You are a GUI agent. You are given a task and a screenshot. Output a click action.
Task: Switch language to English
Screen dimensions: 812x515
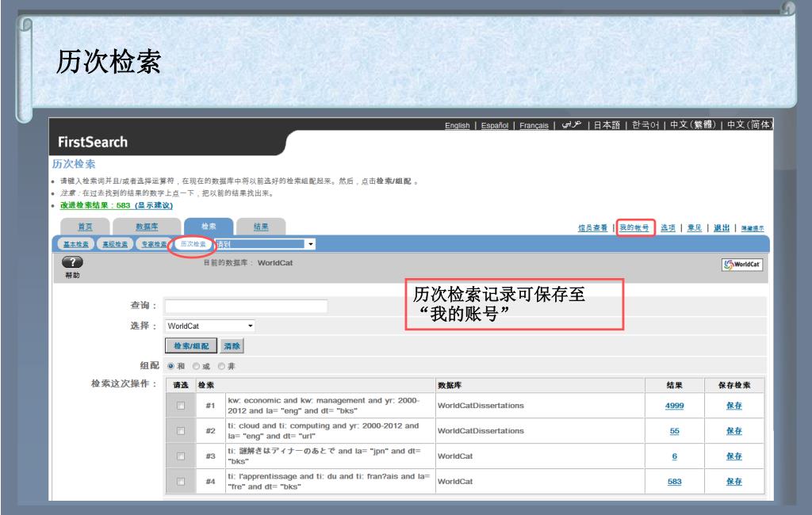point(458,125)
